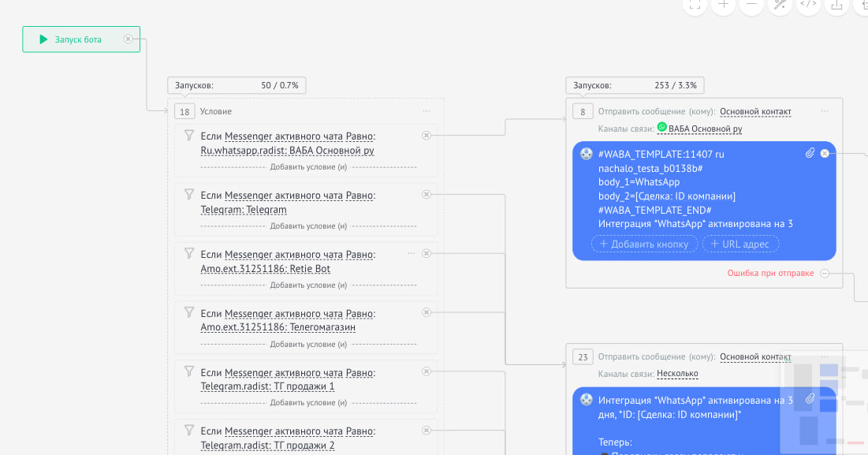Change recipient Основной контакт in block 8
The height and width of the screenshot is (455, 868).
pyautogui.click(x=755, y=111)
